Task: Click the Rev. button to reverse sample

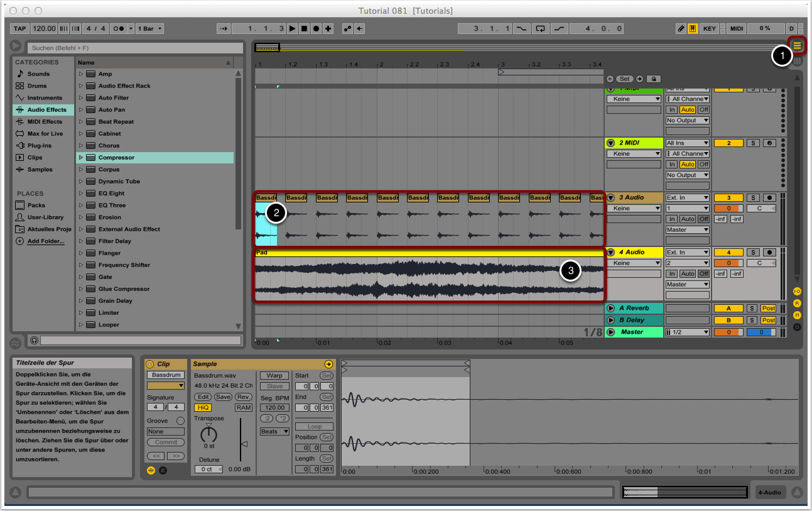Action: click(244, 397)
